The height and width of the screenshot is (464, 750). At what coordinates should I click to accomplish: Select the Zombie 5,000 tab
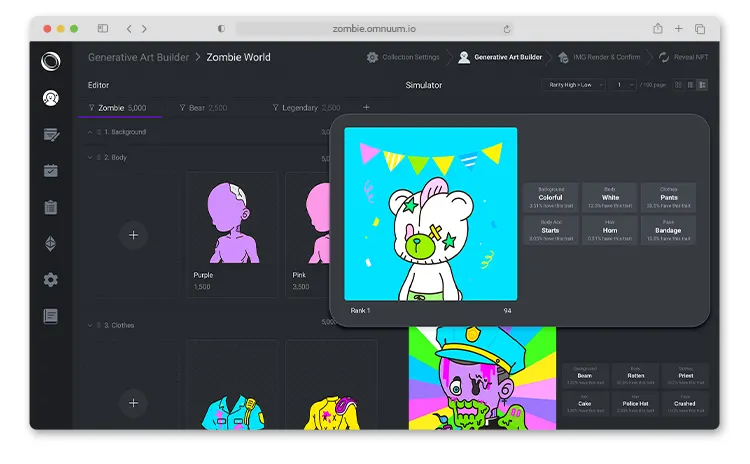pos(118,108)
